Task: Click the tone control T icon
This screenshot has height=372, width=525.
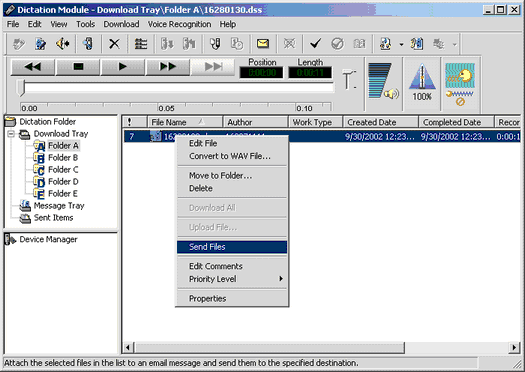Action: pos(349,80)
